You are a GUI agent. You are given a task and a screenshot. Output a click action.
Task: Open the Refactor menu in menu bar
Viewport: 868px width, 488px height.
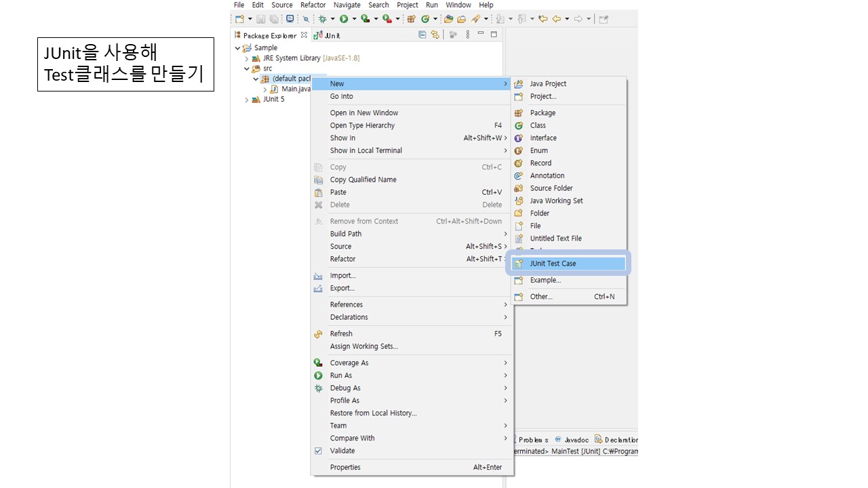coord(313,5)
